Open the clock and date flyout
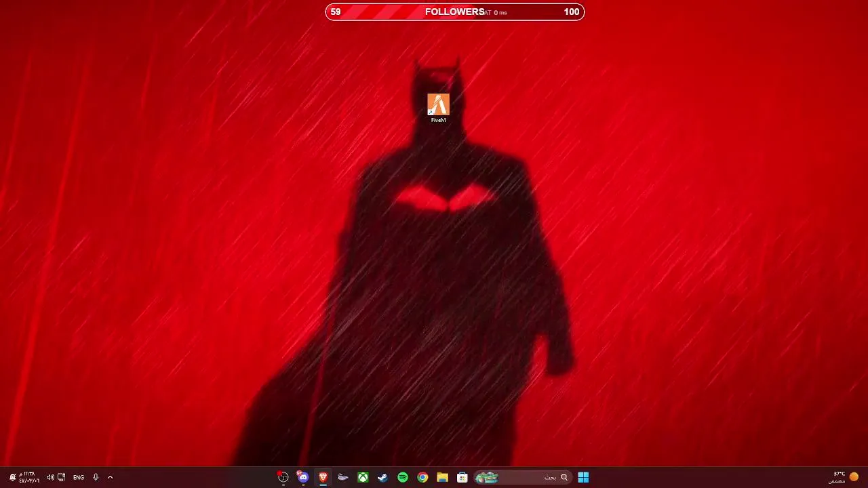The height and width of the screenshot is (488, 868). pos(29,477)
